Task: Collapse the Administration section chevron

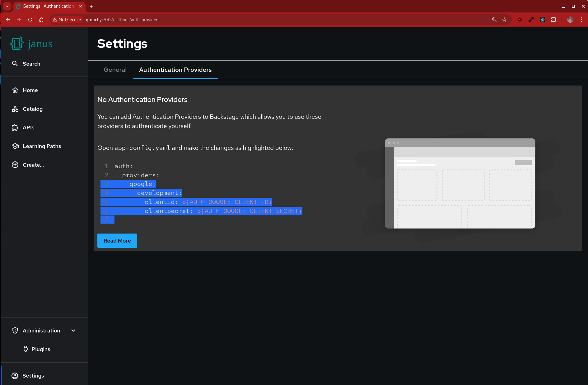Action: coord(73,331)
